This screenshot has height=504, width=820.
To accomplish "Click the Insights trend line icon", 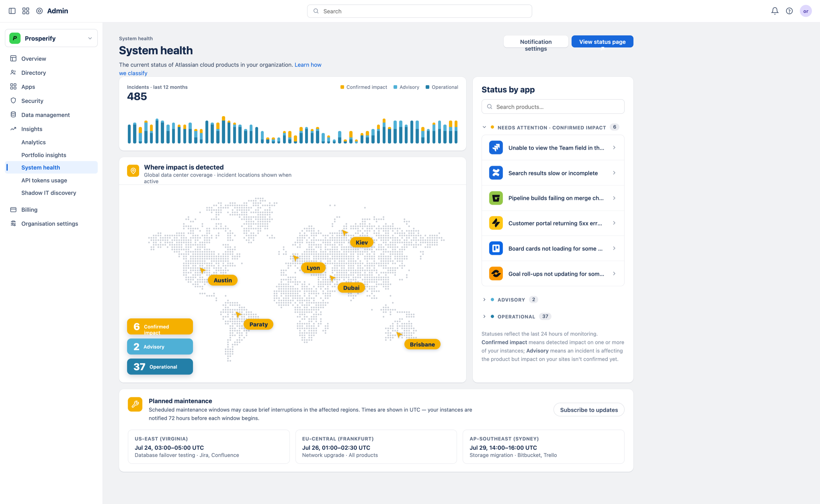I will [x=13, y=129].
